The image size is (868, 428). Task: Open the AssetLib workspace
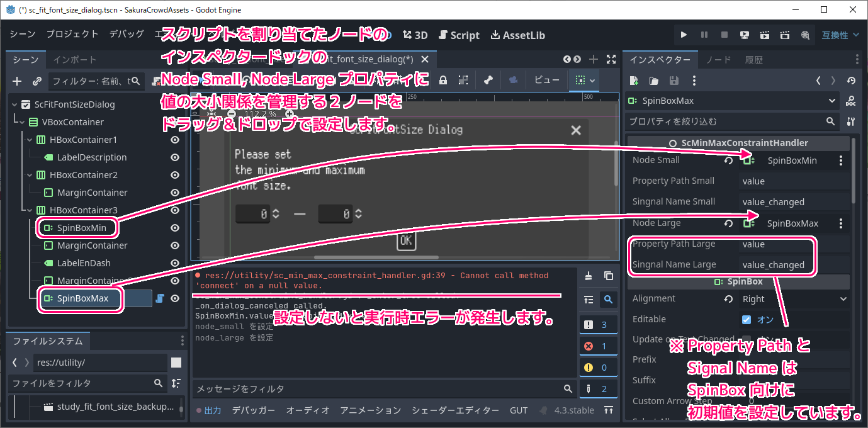(x=518, y=35)
